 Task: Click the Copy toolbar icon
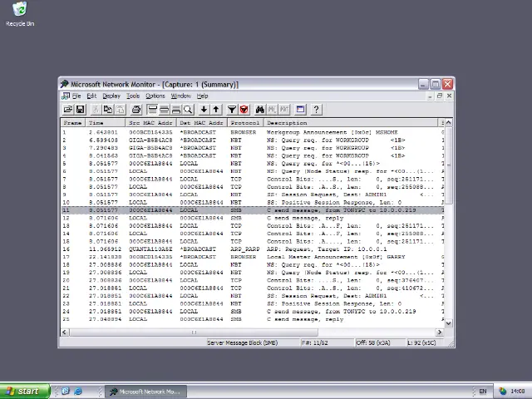click(x=108, y=109)
